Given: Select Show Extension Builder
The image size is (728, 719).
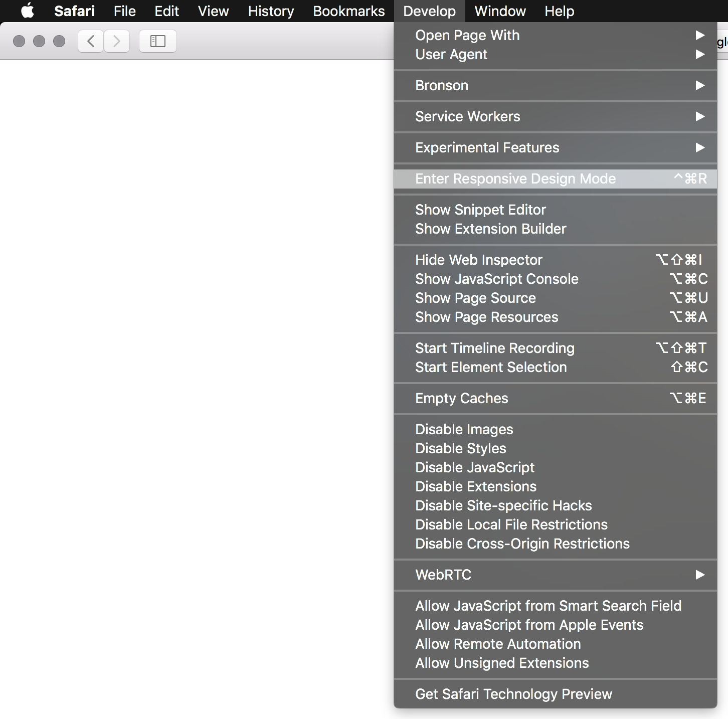Looking at the screenshot, I should point(556,229).
